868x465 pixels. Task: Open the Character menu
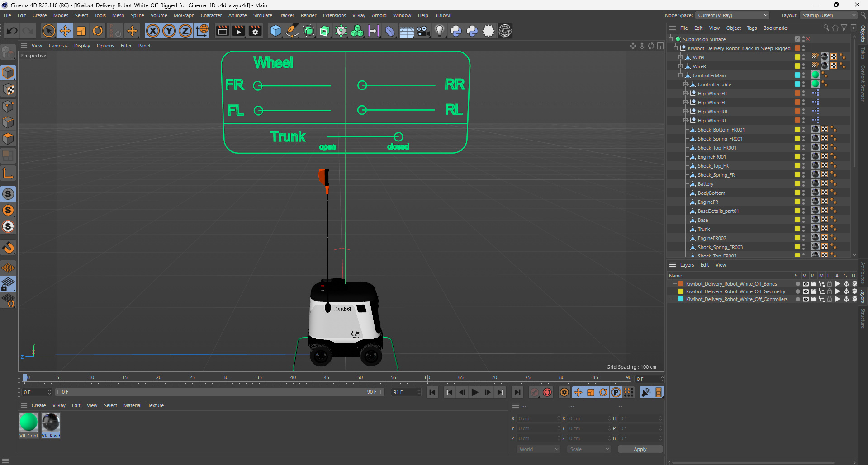211,15
